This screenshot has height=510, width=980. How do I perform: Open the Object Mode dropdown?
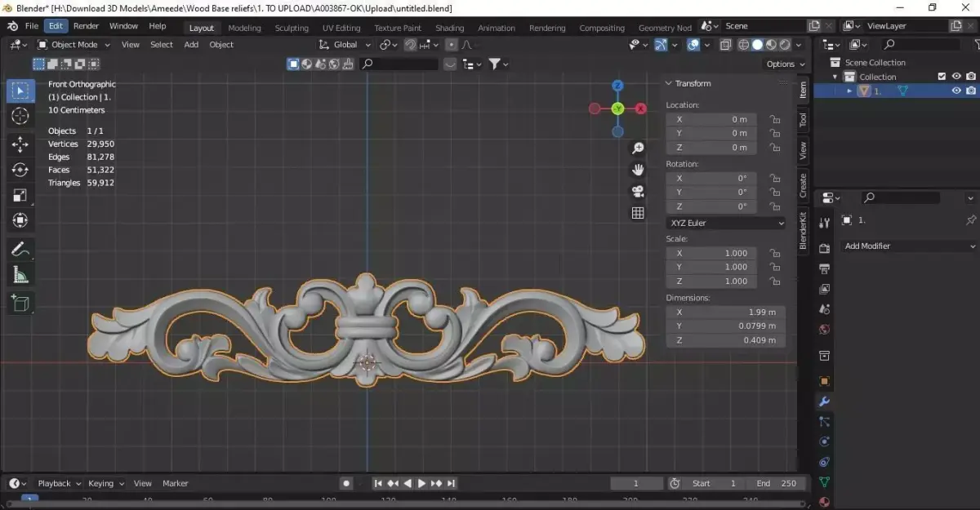tap(73, 45)
